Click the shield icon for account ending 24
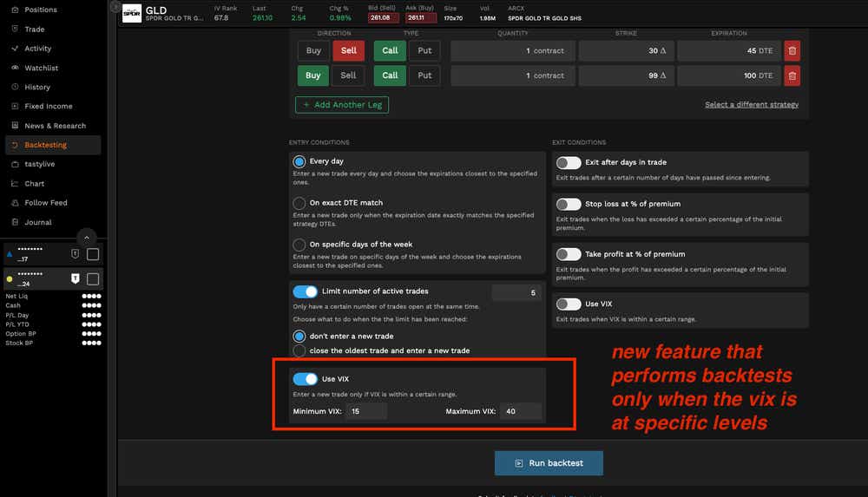Screen dimensions: 868x497 (76, 278)
